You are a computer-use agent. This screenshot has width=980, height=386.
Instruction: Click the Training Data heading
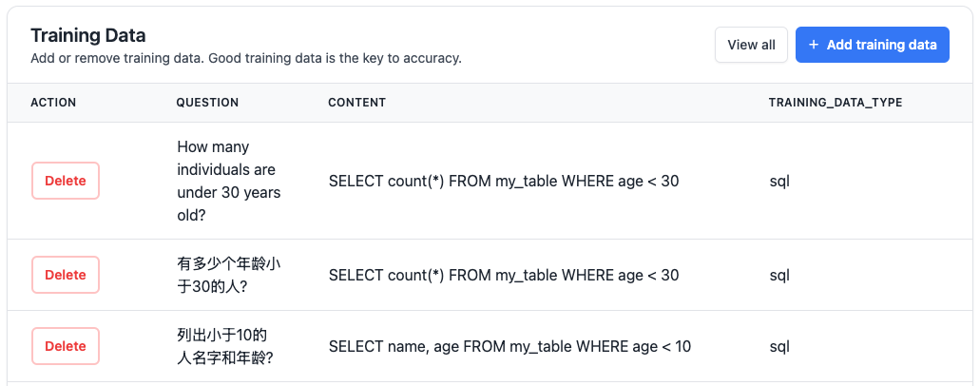coord(88,35)
